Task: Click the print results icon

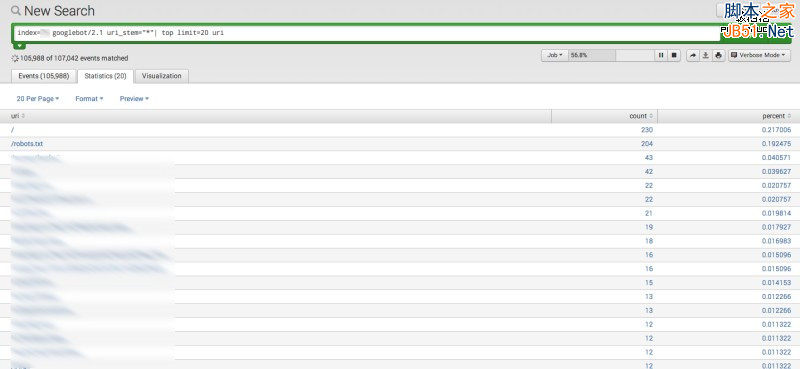Action: point(718,55)
